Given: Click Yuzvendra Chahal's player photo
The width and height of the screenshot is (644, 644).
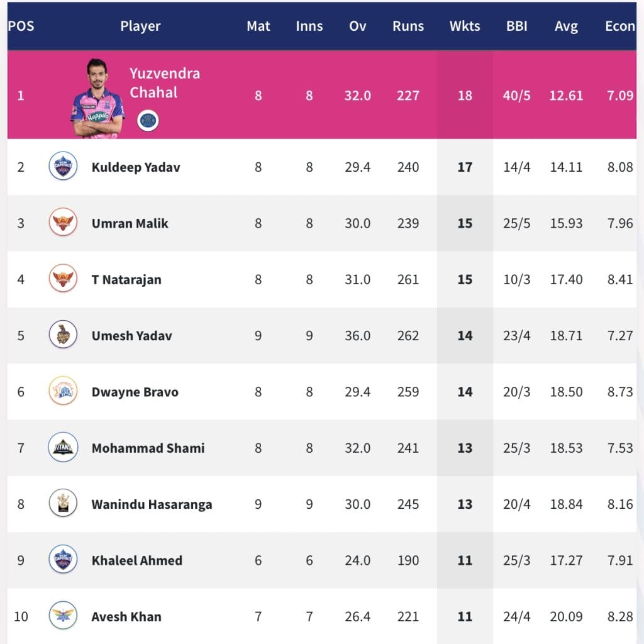Looking at the screenshot, I should 97,99.
